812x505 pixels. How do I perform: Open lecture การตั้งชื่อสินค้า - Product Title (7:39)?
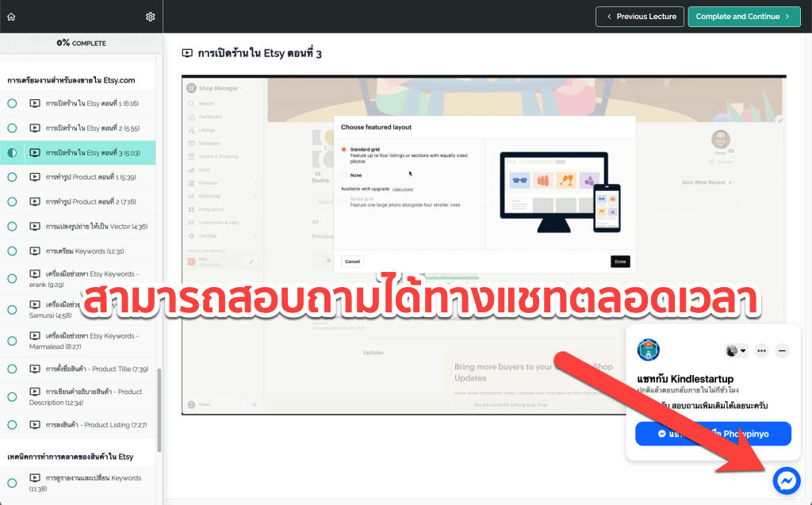[x=78, y=369]
